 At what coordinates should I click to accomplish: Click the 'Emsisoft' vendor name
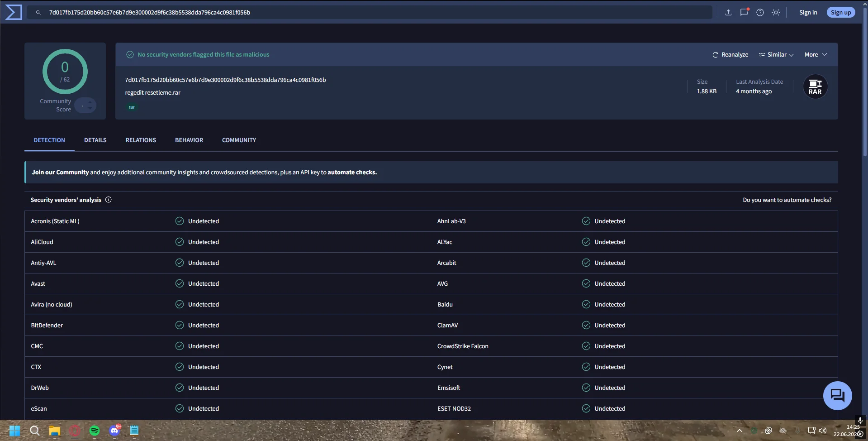click(x=449, y=388)
